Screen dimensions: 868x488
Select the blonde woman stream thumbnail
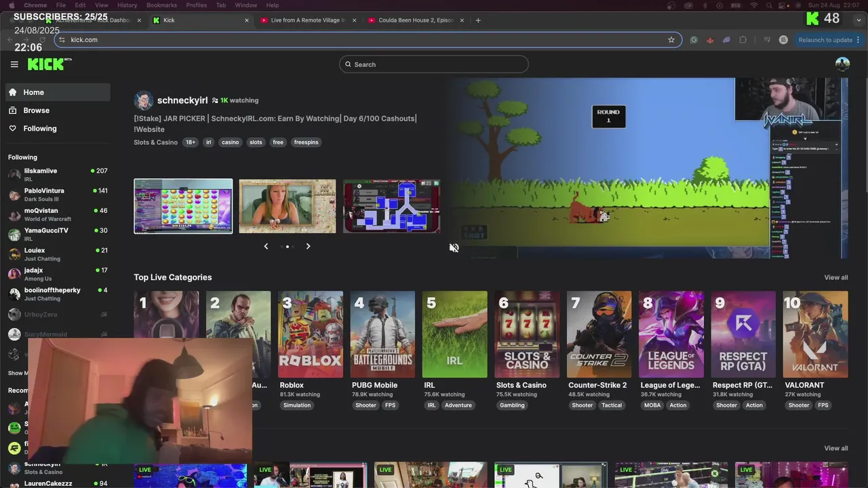click(x=288, y=206)
